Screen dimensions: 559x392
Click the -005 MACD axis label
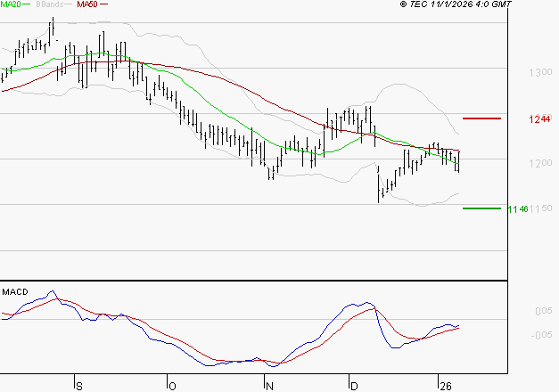(x=541, y=335)
